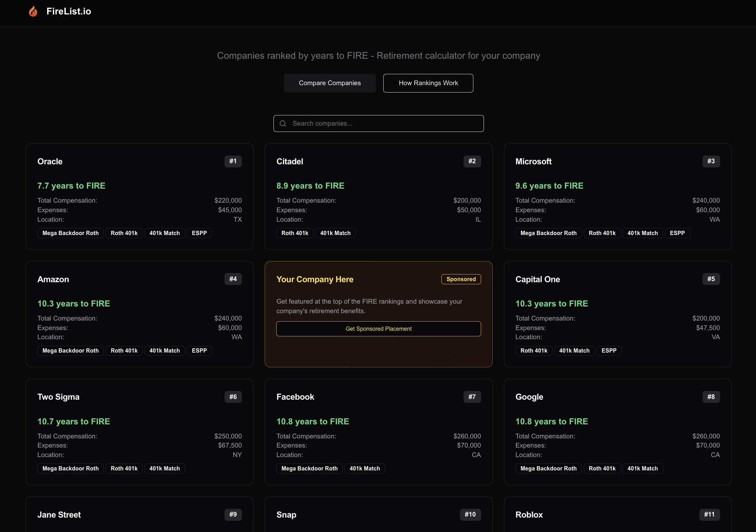Click the #1 rank badge on Oracle

[233, 161]
